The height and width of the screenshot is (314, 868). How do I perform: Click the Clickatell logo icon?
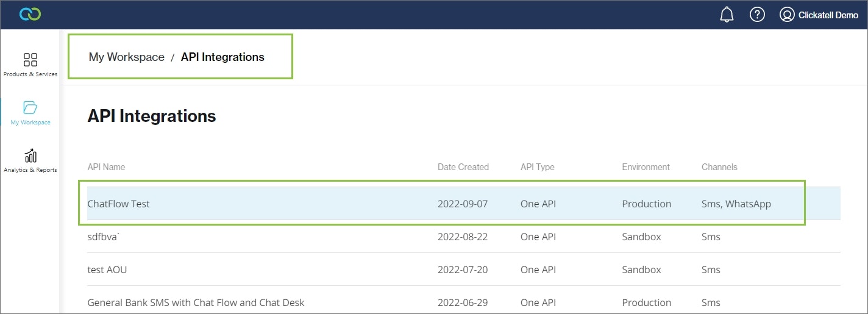coord(30,14)
